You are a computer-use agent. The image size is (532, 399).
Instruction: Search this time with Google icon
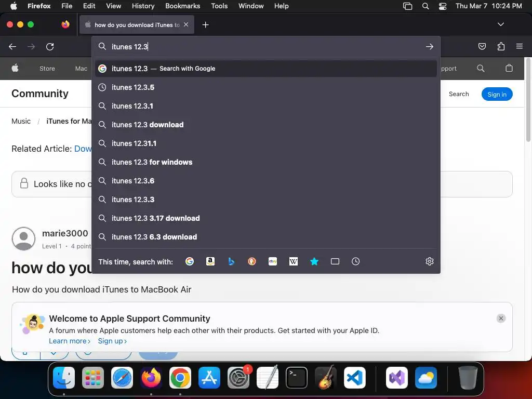pos(189,261)
